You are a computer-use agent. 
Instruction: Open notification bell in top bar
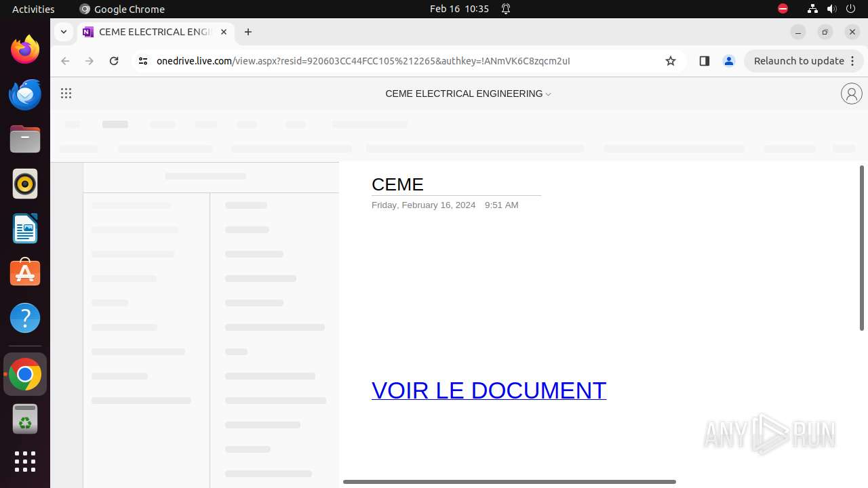pyautogui.click(x=506, y=9)
